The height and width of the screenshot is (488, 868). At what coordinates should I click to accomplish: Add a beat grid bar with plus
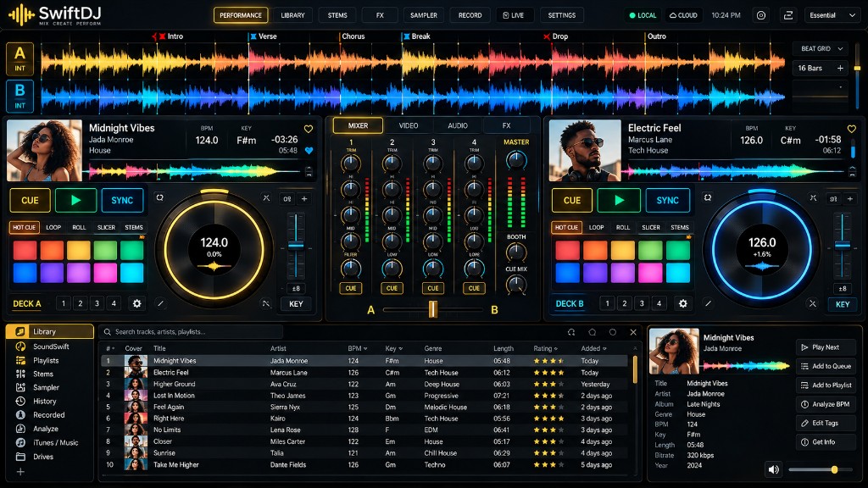840,68
